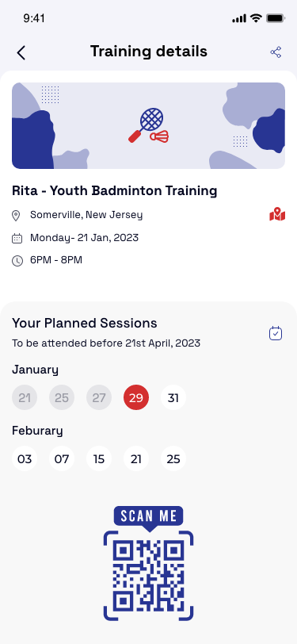Select January 31 session date
297x644 pixels.
173,397
